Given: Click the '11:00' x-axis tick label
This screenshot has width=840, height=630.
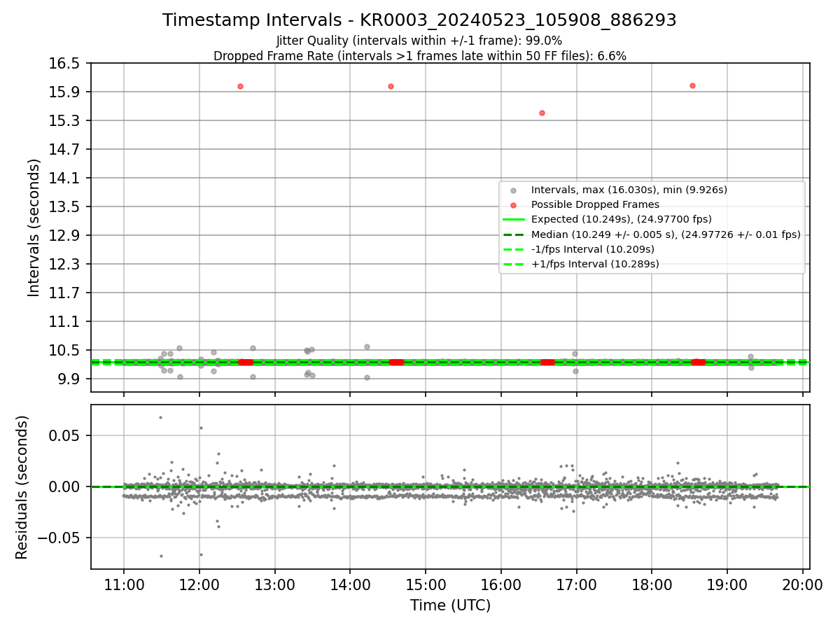Looking at the screenshot, I should (124, 584).
